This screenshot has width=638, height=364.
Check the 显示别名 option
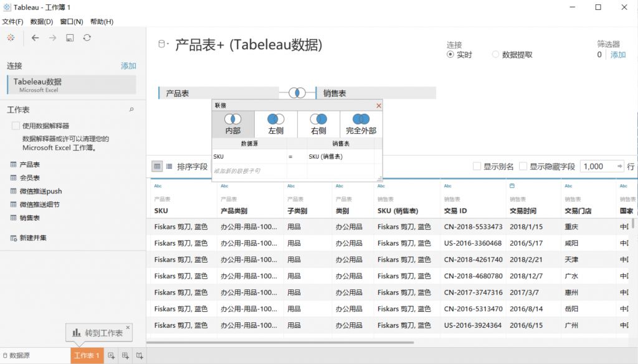coord(477,166)
